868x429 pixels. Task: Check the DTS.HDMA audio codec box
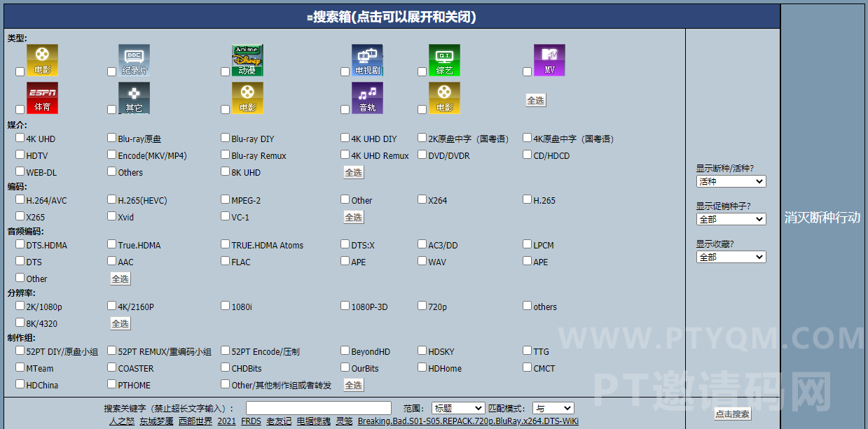[20, 244]
